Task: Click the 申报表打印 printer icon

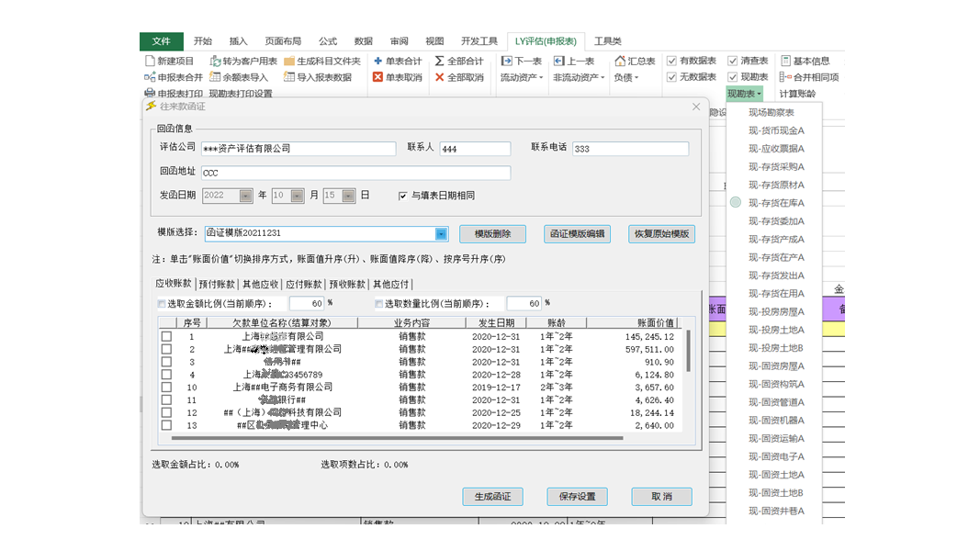Action: 151,94
